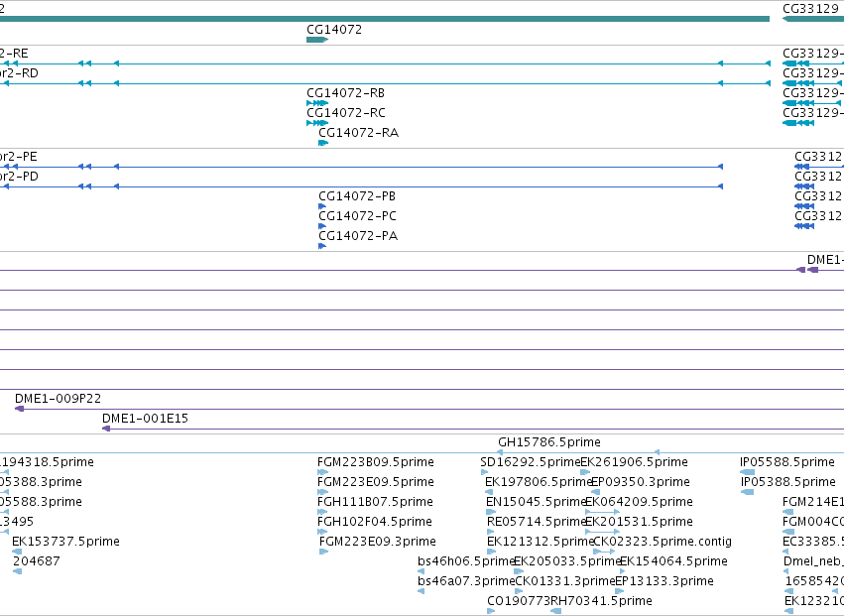Click the EN15045.5prime EST
This screenshot has height=616, width=844.
pos(536,502)
